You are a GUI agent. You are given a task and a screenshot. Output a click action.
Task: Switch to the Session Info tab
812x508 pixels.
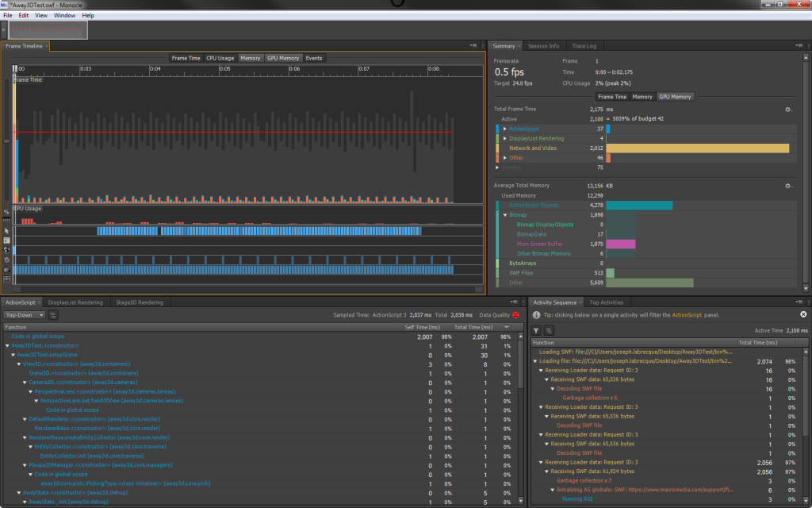pos(543,46)
